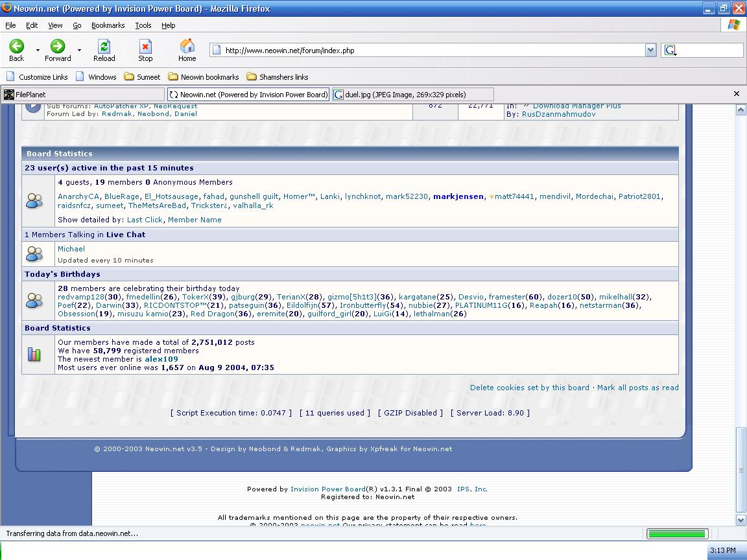
Task: Go to Home page icon
Action: coord(187,46)
